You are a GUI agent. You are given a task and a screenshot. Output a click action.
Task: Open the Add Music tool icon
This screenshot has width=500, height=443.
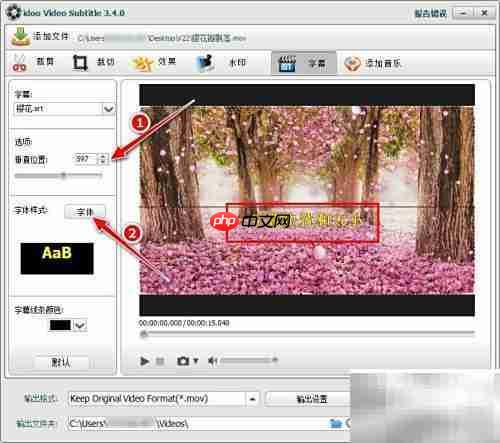point(352,63)
